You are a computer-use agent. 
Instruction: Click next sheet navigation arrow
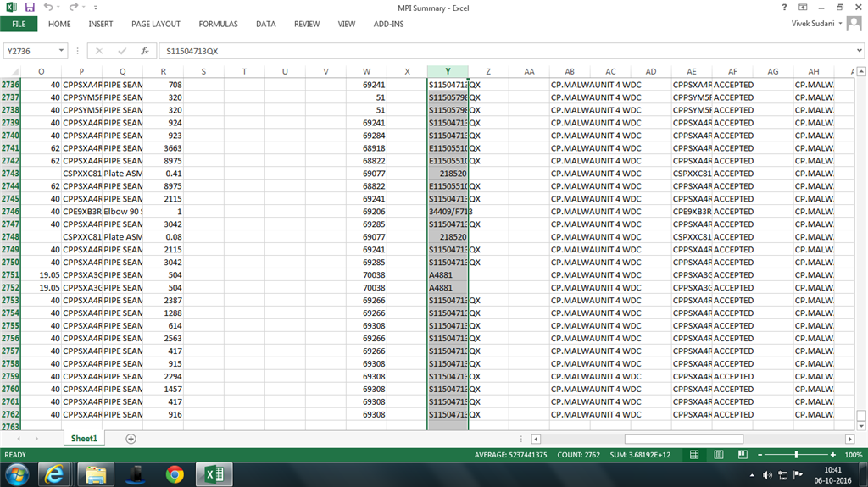click(x=36, y=439)
